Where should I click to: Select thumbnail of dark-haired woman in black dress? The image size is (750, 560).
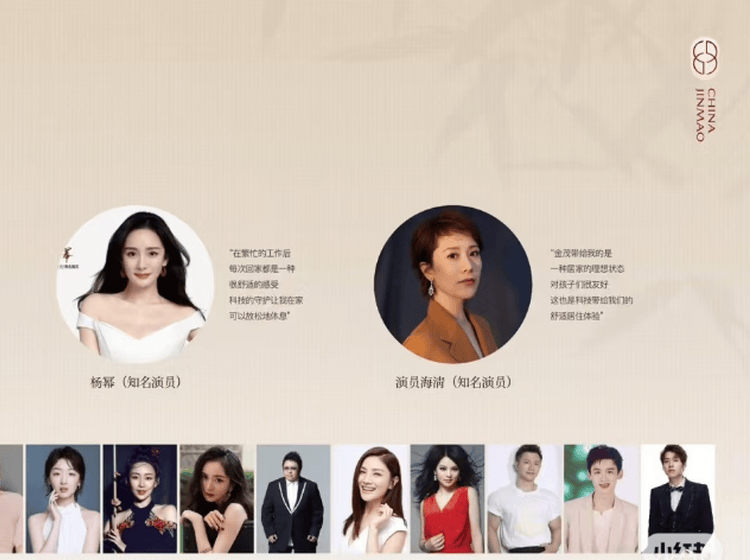[217, 498]
